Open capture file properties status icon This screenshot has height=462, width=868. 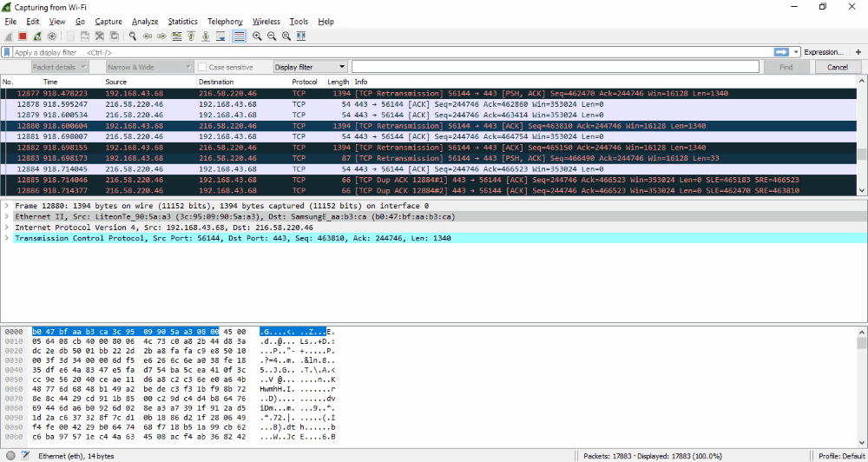(25, 456)
